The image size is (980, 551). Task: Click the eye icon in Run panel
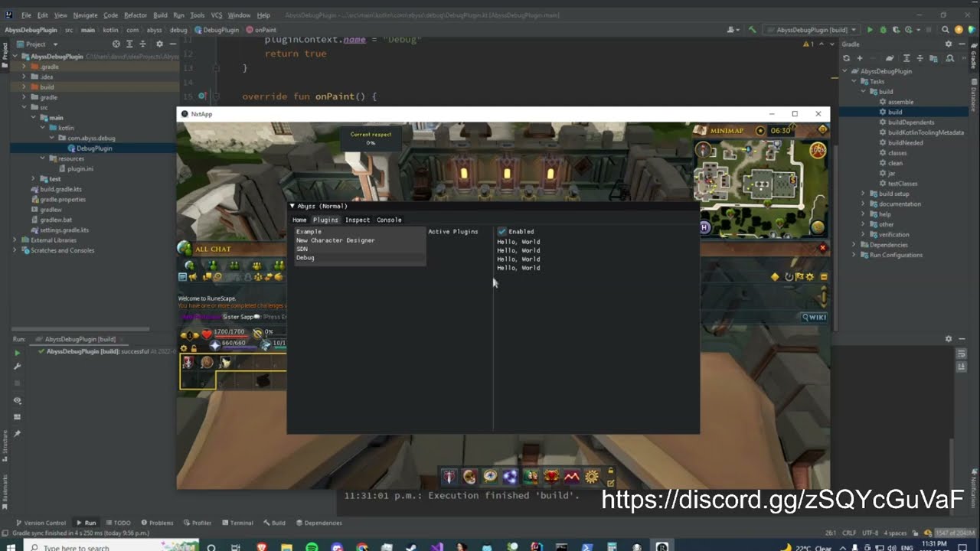[17, 400]
